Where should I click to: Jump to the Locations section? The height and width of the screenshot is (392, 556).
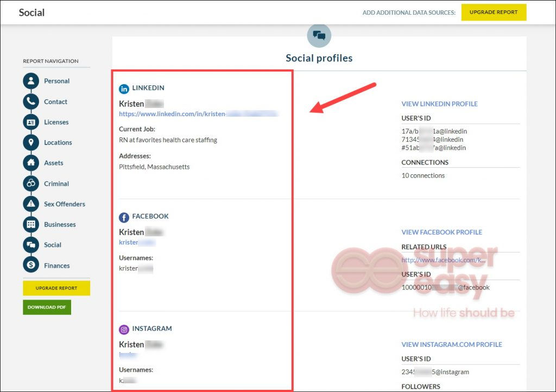point(58,142)
